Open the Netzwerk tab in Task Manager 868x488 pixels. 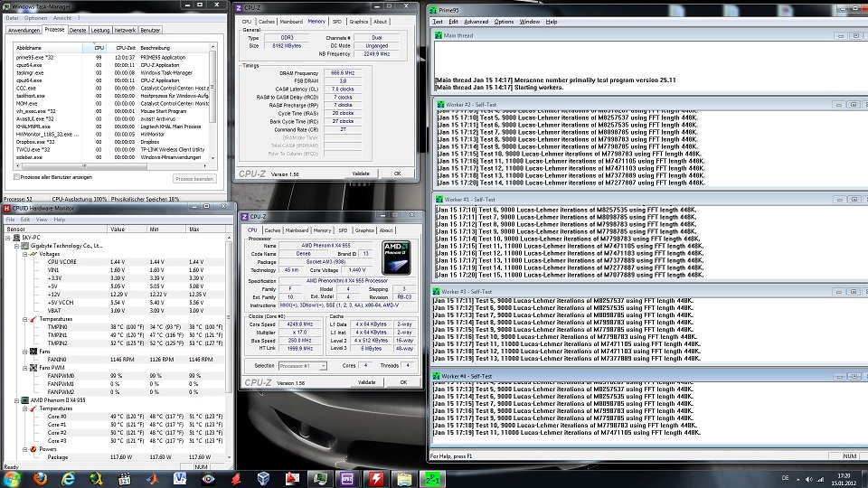click(125, 31)
